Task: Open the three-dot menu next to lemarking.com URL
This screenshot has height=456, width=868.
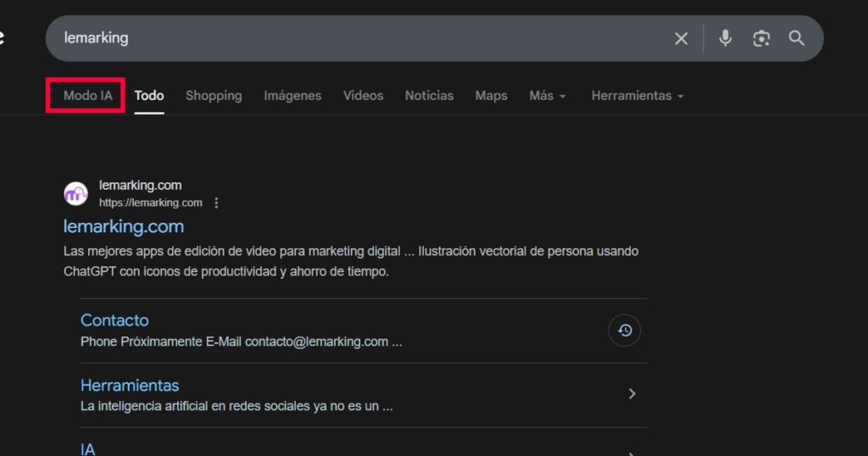Action: click(216, 203)
